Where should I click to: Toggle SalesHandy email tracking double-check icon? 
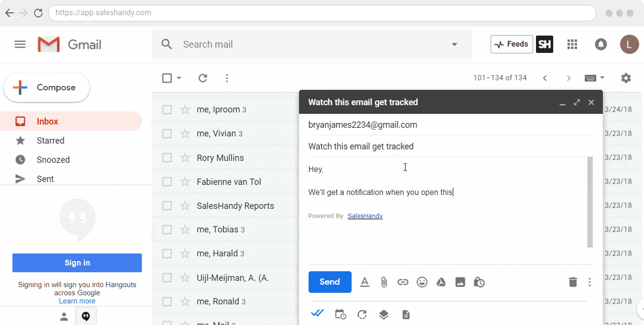(x=317, y=313)
